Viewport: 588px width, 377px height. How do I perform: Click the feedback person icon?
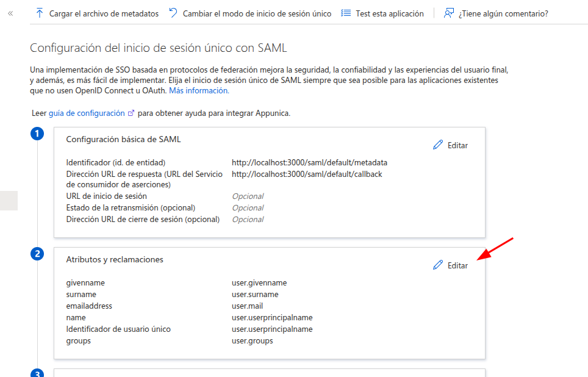click(x=448, y=13)
